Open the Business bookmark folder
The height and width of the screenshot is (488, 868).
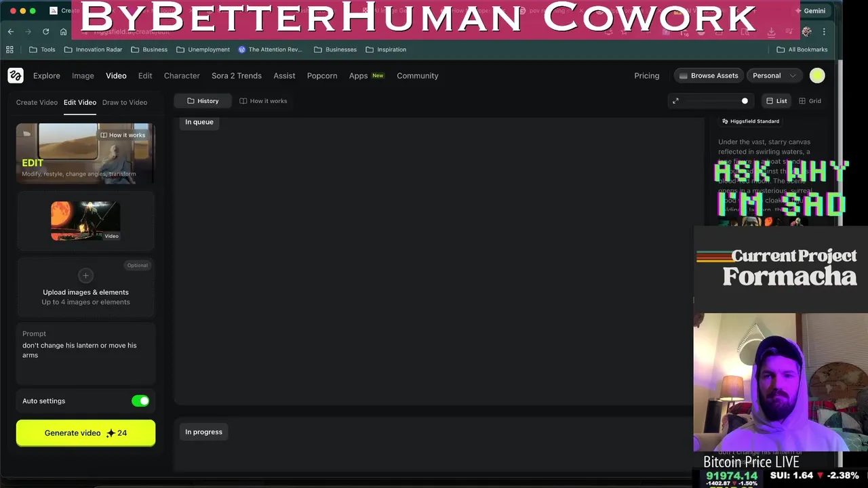click(x=149, y=49)
